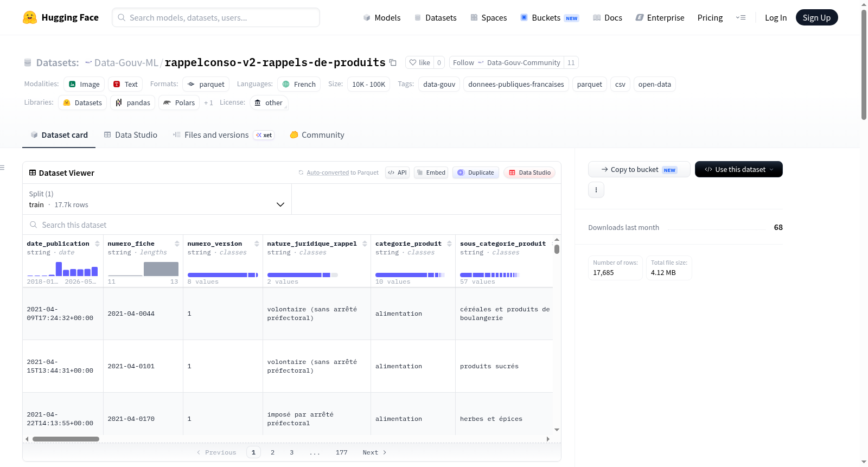The width and height of the screenshot is (868, 467).
Task: Click the sort icon on nature_juridique_rappel column
Action: pyautogui.click(x=365, y=244)
